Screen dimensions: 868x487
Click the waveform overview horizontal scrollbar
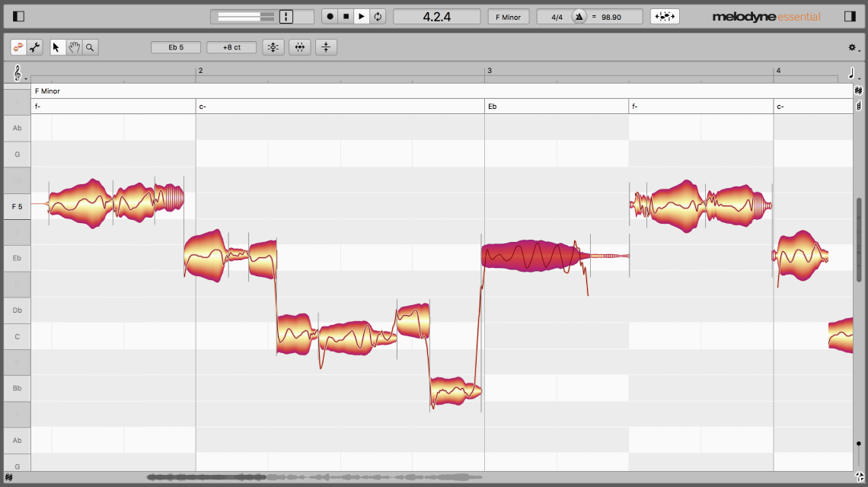314,477
